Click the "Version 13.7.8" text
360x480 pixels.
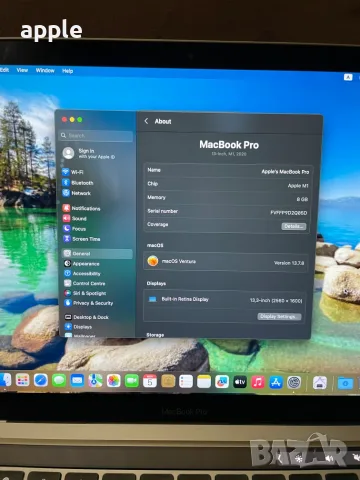[x=289, y=263]
